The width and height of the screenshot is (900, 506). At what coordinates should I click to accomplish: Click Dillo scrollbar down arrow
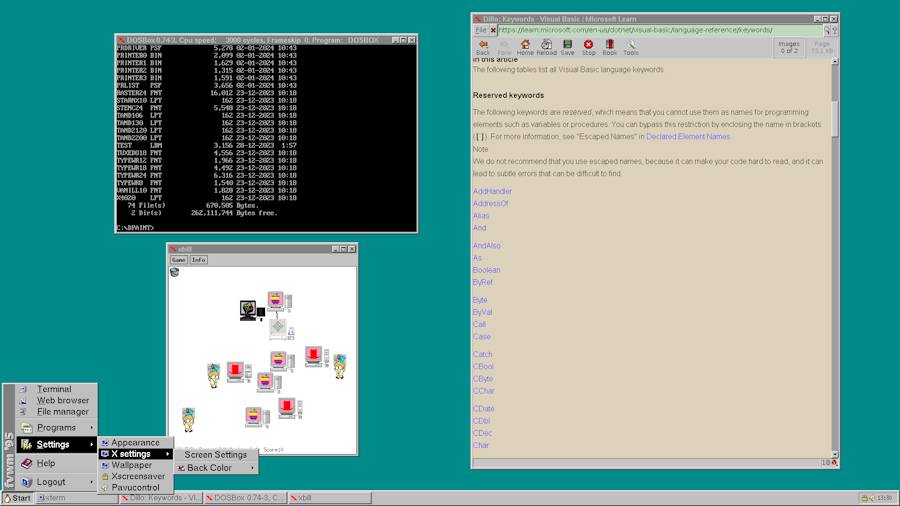click(x=835, y=454)
